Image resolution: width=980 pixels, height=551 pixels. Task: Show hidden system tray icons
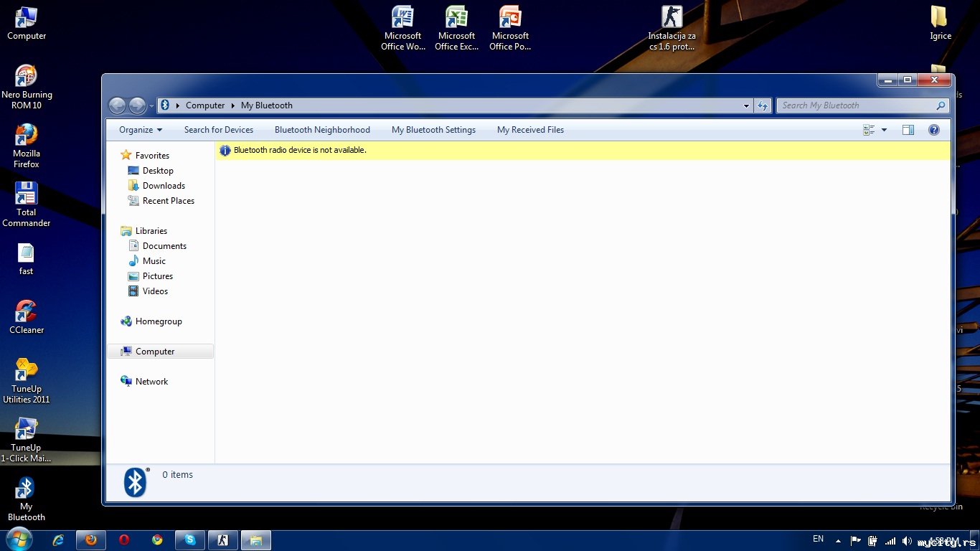click(837, 540)
